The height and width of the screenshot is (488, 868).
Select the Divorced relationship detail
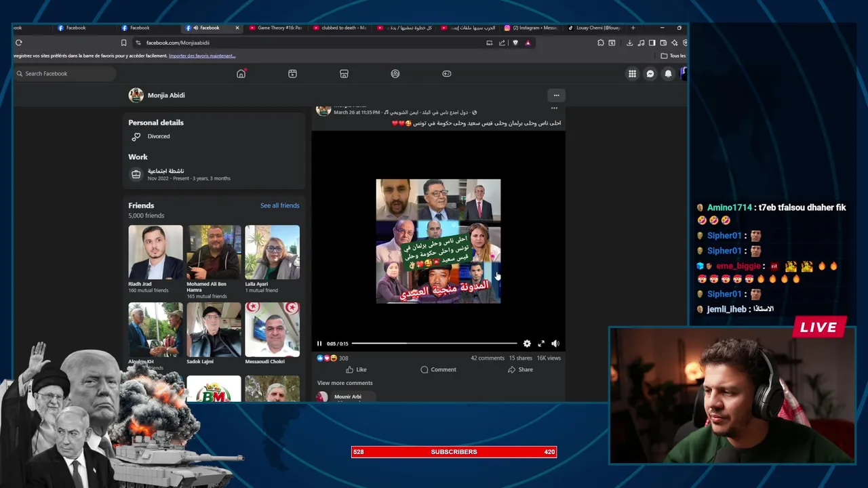pos(159,136)
